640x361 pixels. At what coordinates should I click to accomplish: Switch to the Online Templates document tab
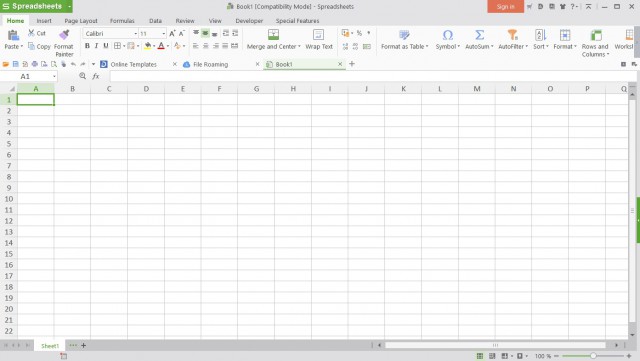coord(133,65)
